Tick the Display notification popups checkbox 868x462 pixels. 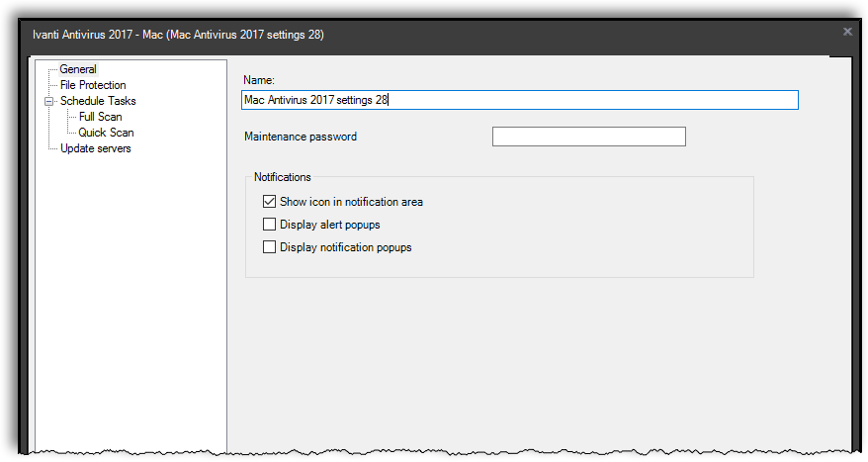point(269,247)
